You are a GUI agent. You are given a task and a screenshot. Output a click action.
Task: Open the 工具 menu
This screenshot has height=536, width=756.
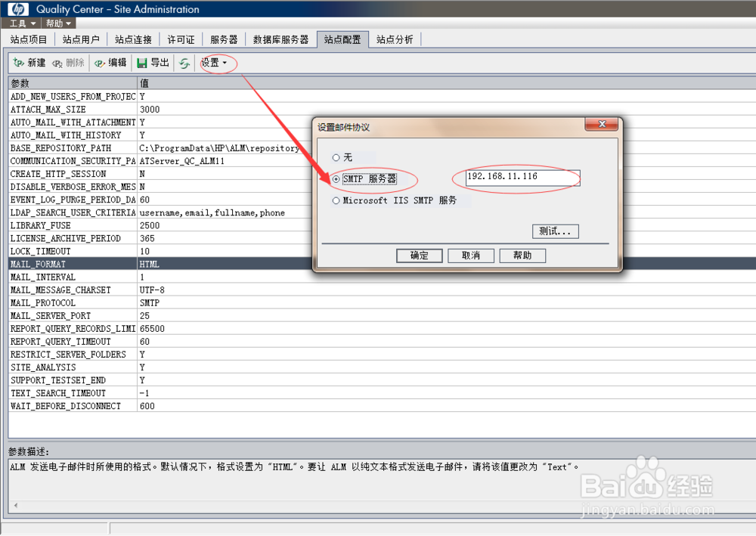tap(23, 23)
